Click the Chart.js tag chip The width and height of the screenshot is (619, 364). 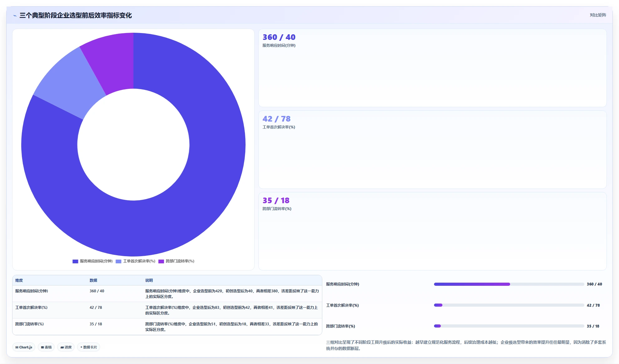click(24, 347)
